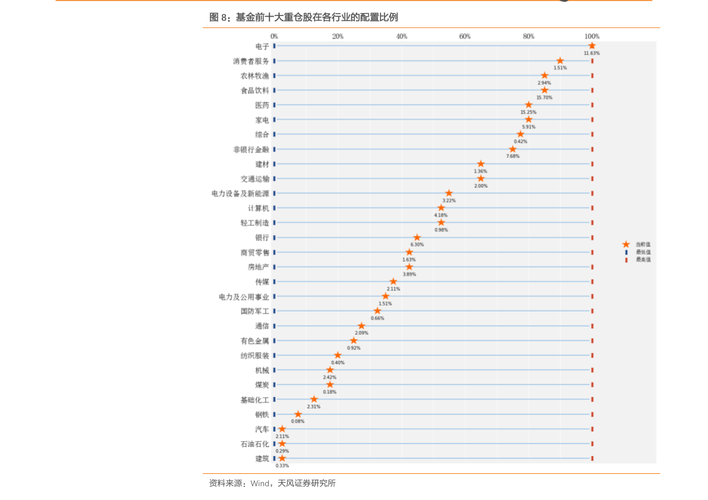Screen dimensions: 708x500
Task: Click the star marker in the 消费者服务 row
Action: [x=560, y=61]
